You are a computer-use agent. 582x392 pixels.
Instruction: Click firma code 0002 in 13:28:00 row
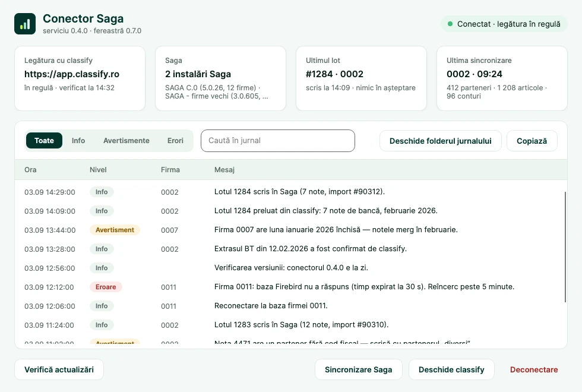tap(170, 249)
